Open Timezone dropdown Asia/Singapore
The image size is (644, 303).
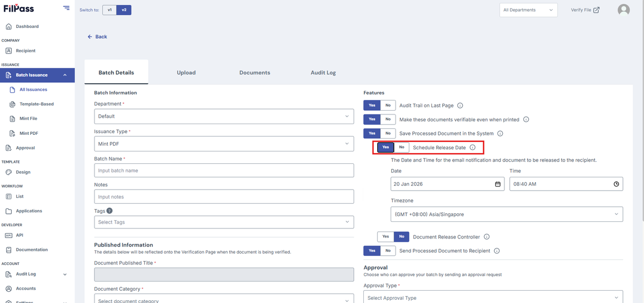pos(507,214)
